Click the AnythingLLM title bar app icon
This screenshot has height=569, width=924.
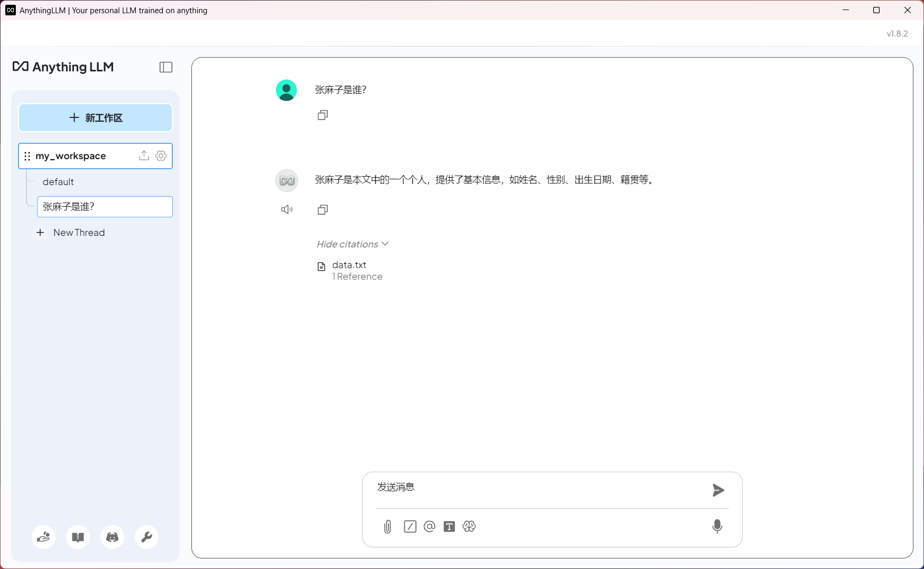(x=11, y=10)
